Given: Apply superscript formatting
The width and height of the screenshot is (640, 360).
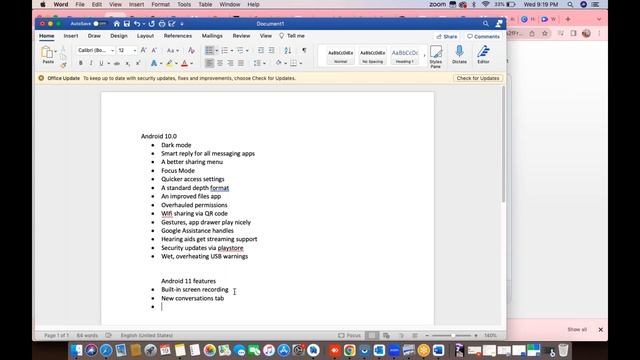Looking at the screenshot, I should [138, 63].
